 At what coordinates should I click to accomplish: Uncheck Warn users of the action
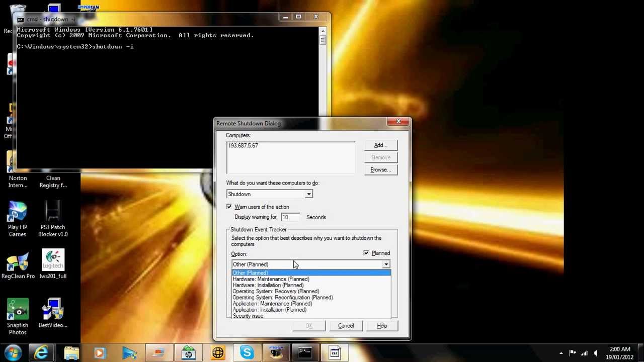click(x=229, y=207)
